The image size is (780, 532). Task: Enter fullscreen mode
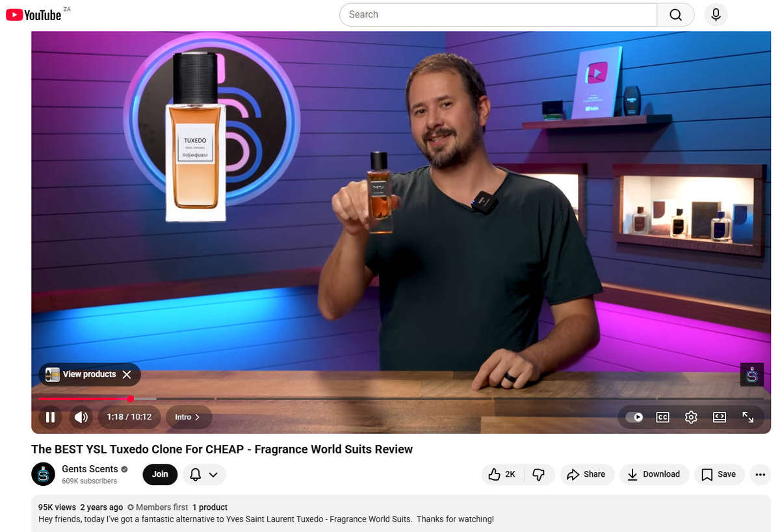tap(747, 417)
